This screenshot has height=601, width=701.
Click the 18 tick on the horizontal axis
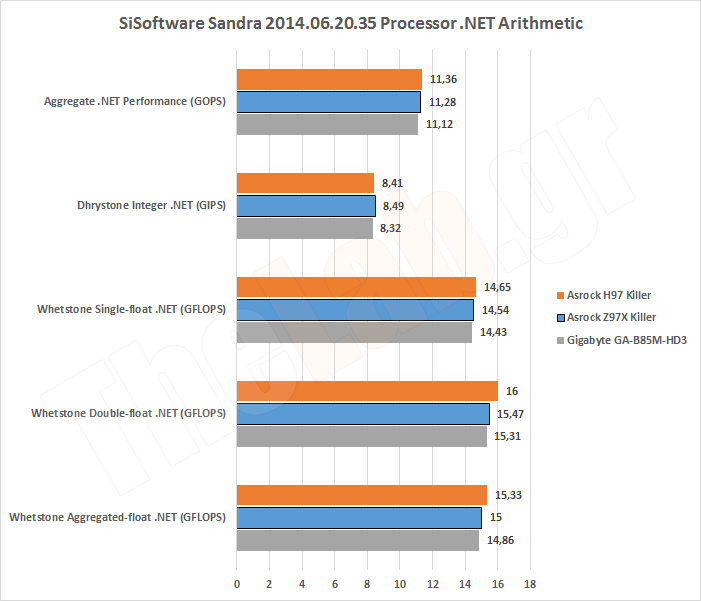pos(530,582)
